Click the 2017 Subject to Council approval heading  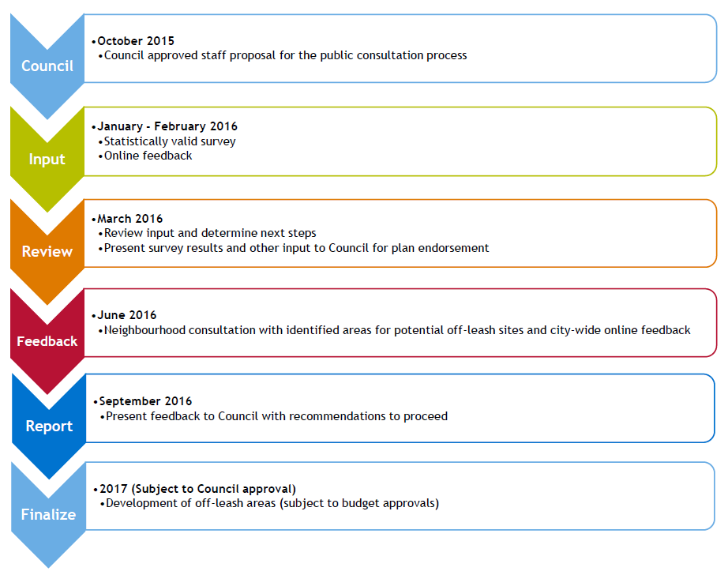tap(197, 489)
